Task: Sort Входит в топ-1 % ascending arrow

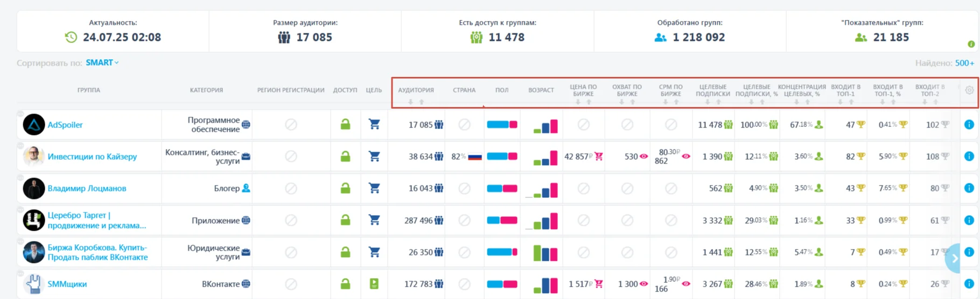Action: pyautogui.click(x=893, y=102)
